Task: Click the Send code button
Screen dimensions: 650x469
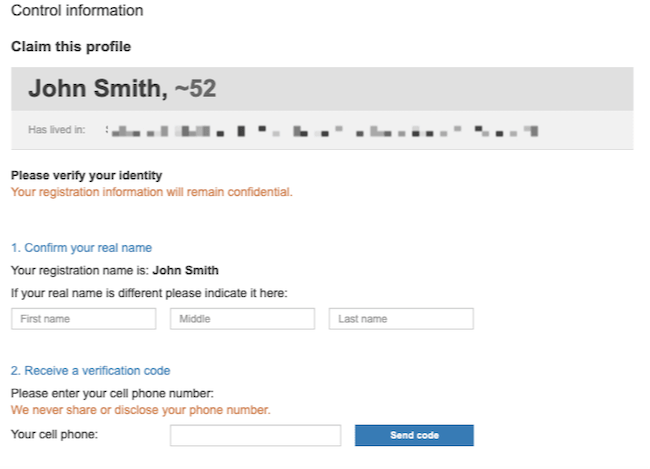Action: pos(414,435)
